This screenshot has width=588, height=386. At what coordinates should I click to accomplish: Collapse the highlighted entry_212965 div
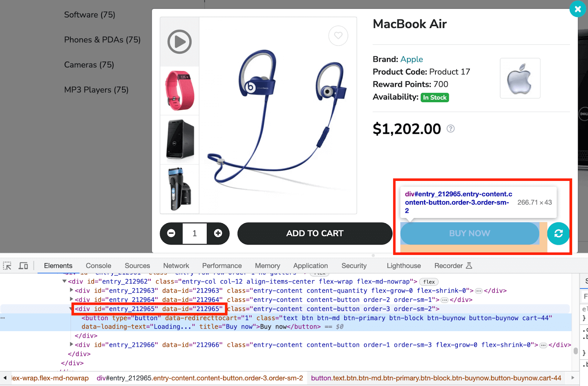click(70, 309)
